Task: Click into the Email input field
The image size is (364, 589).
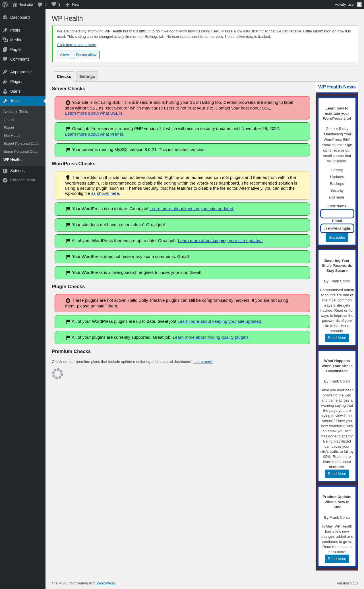Action: point(337,228)
